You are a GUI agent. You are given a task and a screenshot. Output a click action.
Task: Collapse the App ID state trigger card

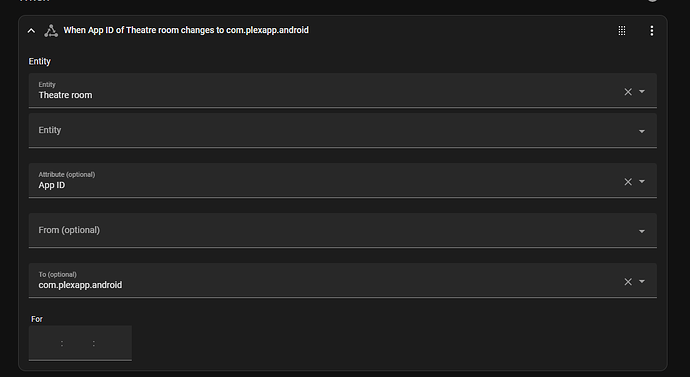click(31, 31)
